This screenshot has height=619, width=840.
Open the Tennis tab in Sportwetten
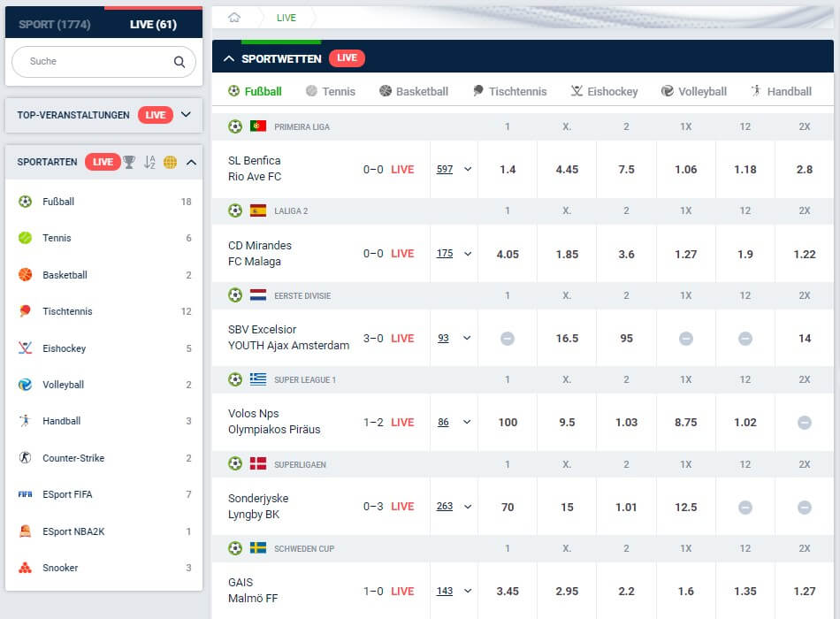[331, 91]
